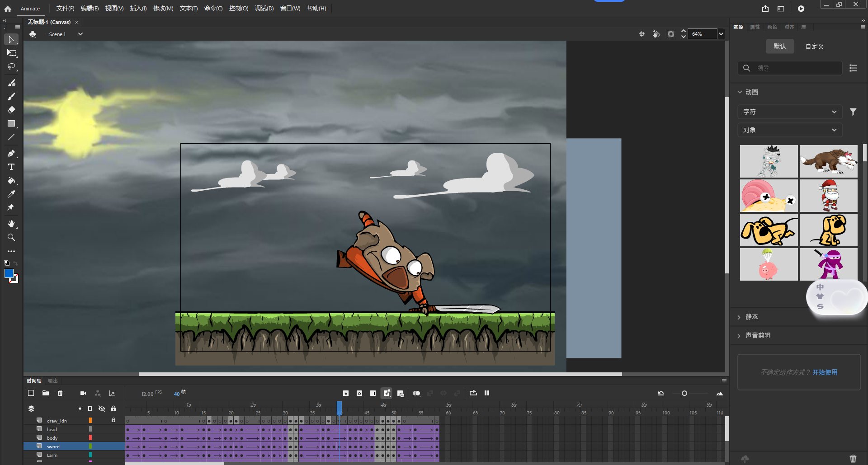The width and height of the screenshot is (868, 465).
Task: Select the Text tool
Action: pyautogui.click(x=11, y=167)
